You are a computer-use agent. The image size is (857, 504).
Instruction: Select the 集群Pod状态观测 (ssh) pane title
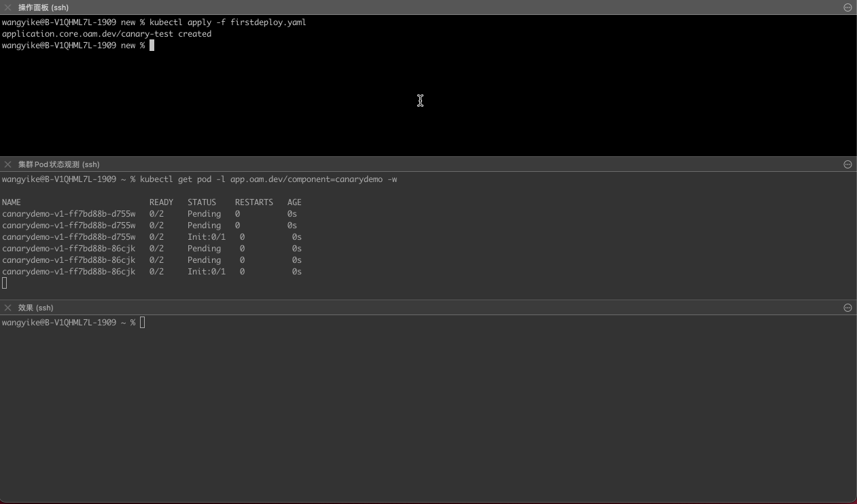tap(59, 164)
